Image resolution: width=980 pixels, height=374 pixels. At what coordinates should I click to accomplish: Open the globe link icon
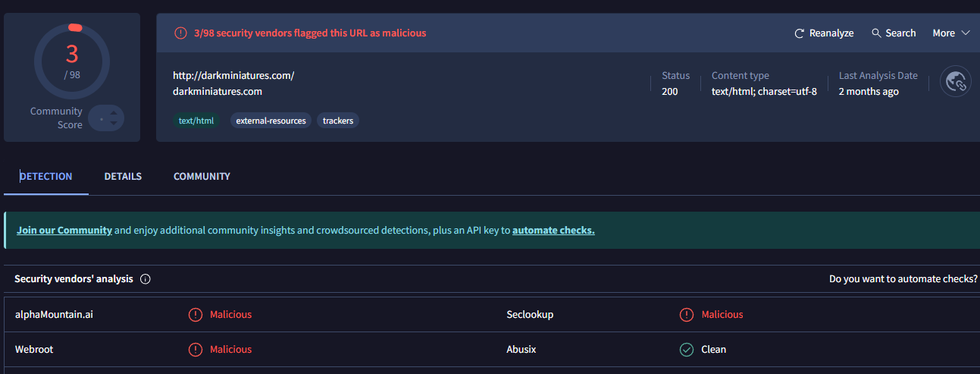[955, 81]
